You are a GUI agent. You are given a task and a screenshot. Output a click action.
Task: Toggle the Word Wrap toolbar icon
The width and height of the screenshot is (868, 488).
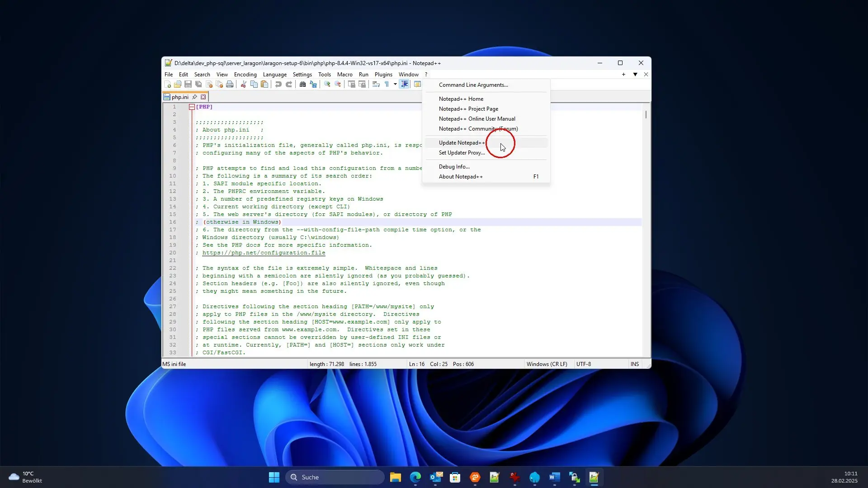(x=376, y=84)
